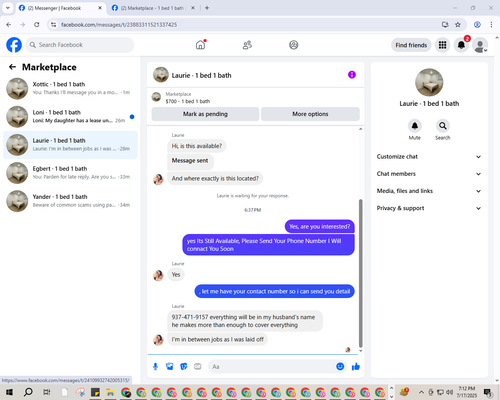Choose a GIF from composer icons
This screenshot has height=400, width=500.
[198, 367]
